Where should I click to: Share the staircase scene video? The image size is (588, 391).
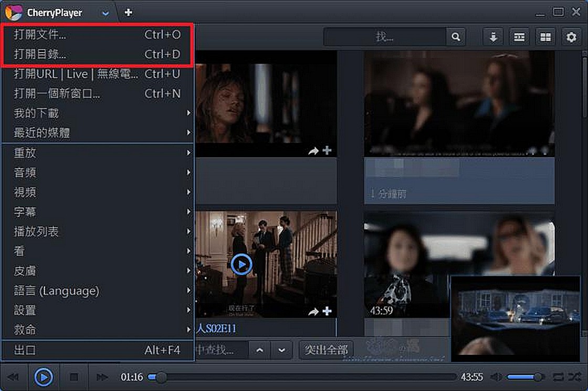(x=313, y=312)
